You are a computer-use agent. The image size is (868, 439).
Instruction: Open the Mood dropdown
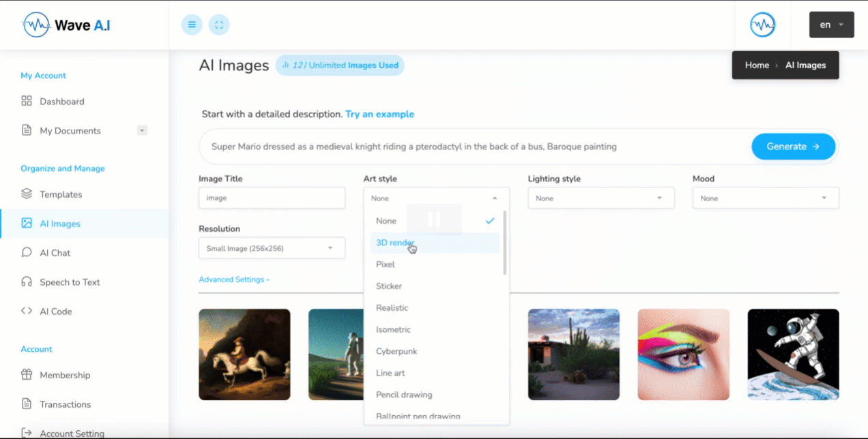pos(765,198)
